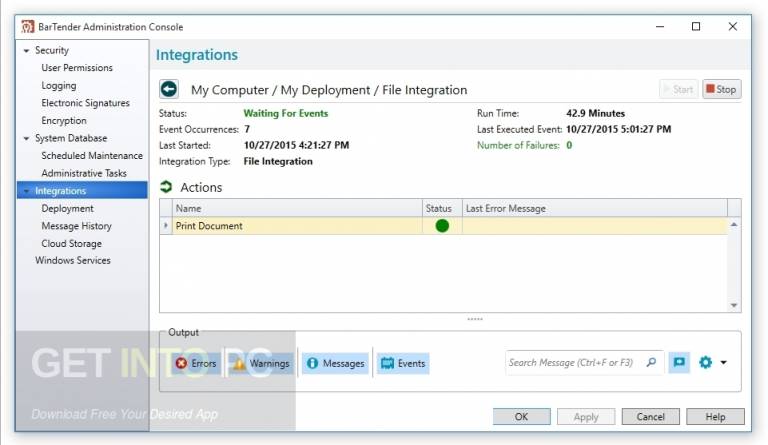Click the Number of Failures label

point(518,145)
